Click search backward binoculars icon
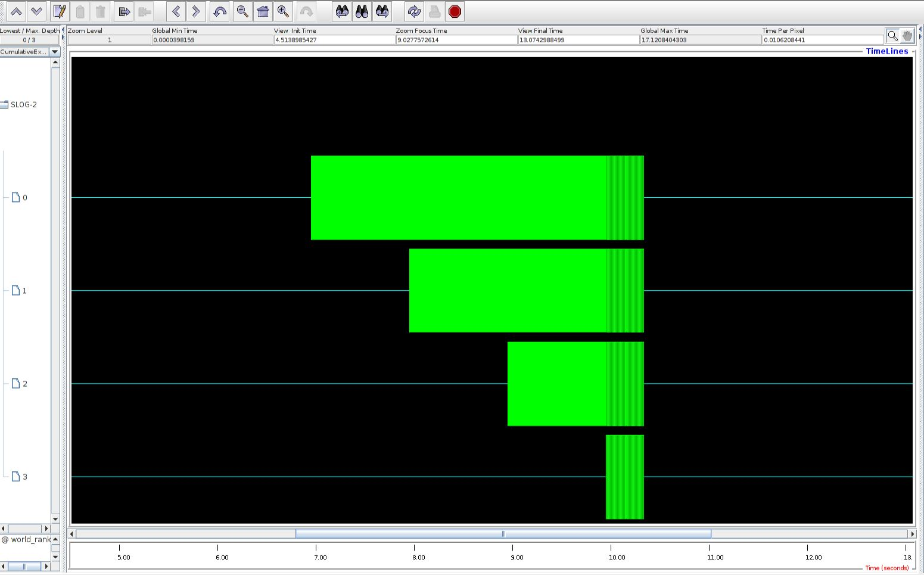The image size is (924, 575). coord(342,11)
